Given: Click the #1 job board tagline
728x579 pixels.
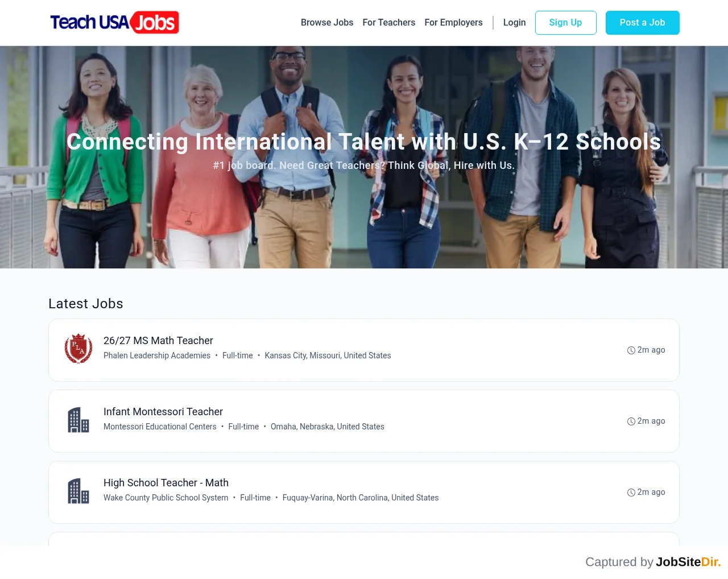Looking at the screenshot, I should (x=364, y=166).
